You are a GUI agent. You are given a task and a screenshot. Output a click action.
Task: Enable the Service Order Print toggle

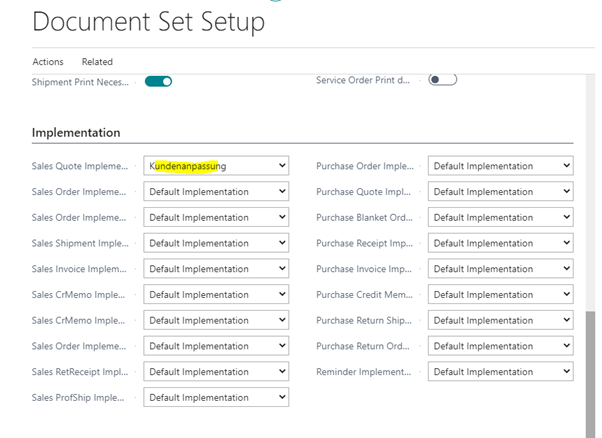point(442,80)
